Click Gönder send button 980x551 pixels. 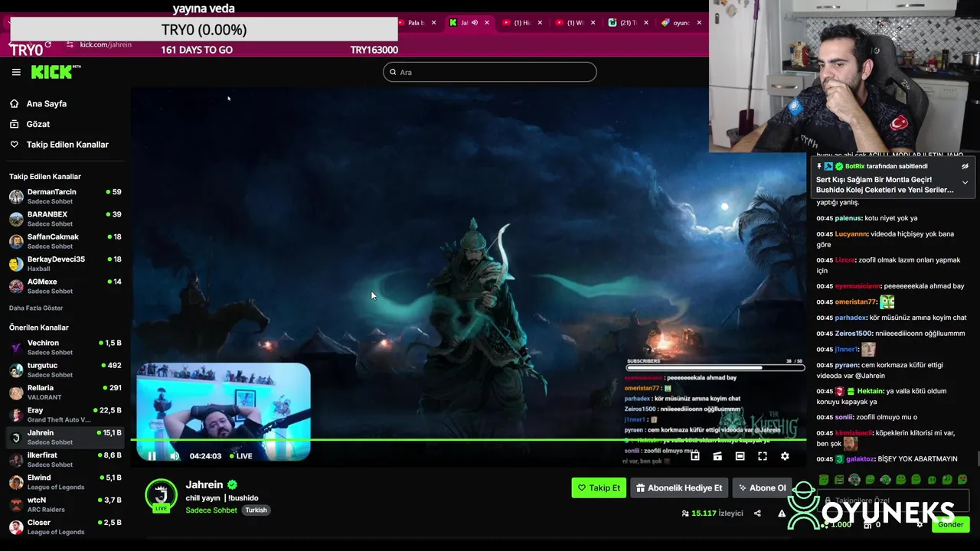click(951, 524)
